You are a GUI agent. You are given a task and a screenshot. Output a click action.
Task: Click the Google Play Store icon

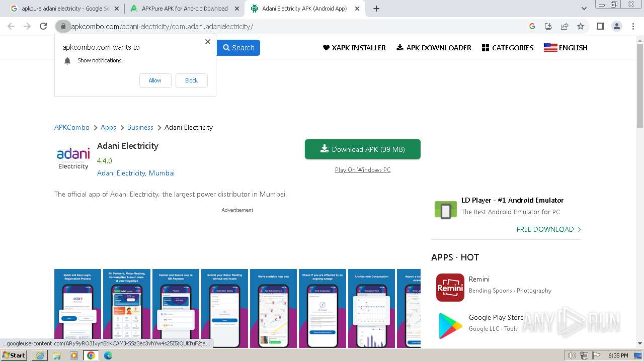pyautogui.click(x=450, y=326)
